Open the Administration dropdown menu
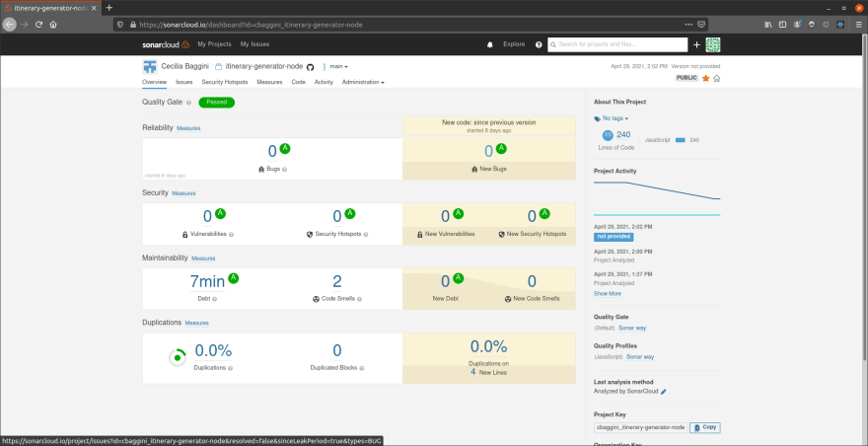Image resolution: width=868 pixels, height=446 pixels. 363,82
